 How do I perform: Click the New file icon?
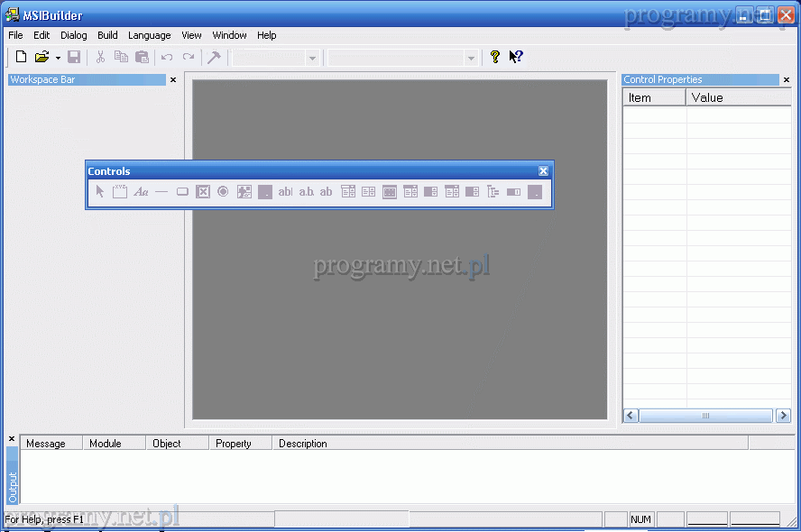pos(21,57)
